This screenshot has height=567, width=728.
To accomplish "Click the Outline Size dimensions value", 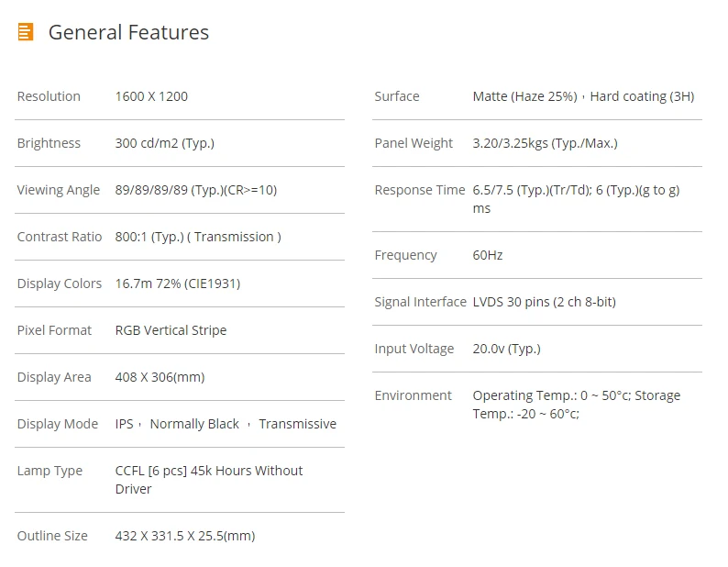I will (184, 536).
